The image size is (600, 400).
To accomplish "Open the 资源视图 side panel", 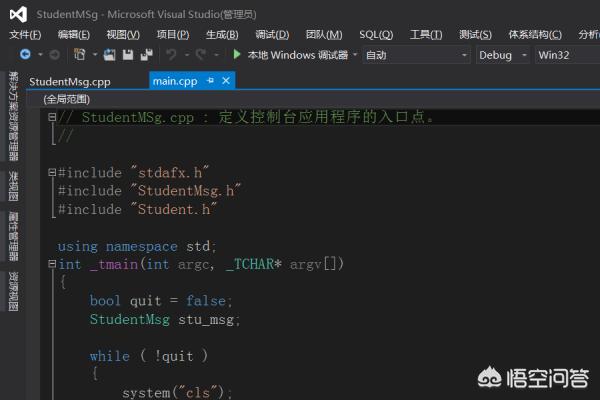I will pos(13,292).
